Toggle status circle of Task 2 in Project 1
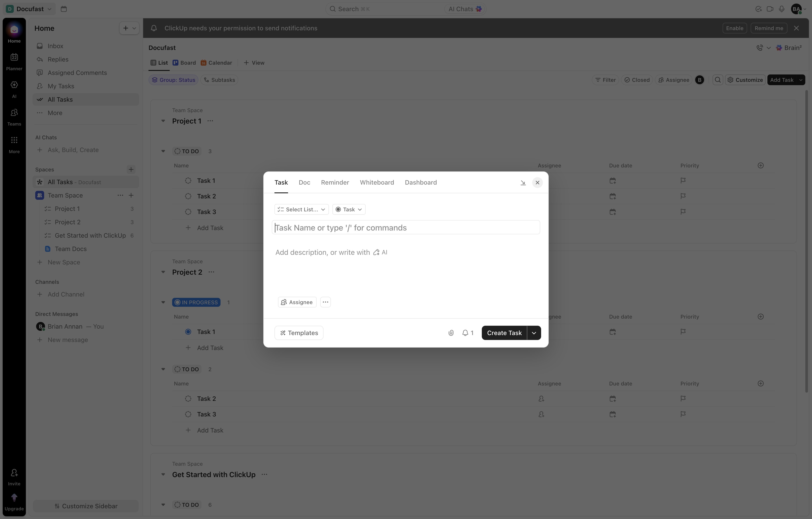 click(188, 196)
